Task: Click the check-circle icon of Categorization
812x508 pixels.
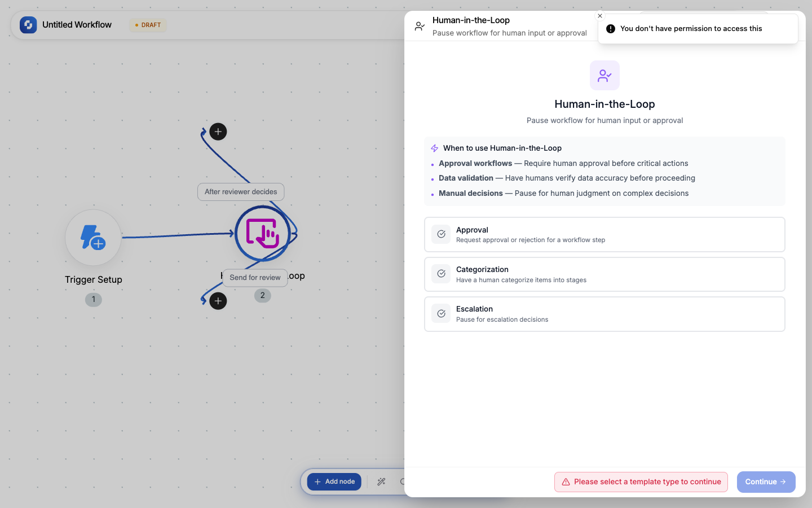Action: tap(441, 274)
